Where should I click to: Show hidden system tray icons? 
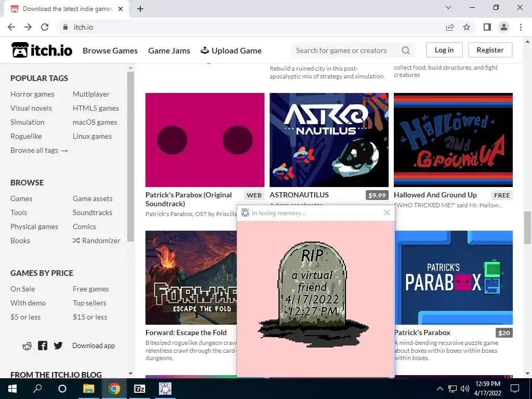click(x=440, y=389)
